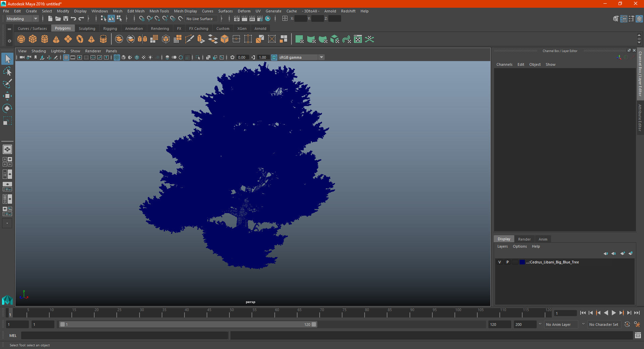Select the Scale tool in the toolbox
Image resolution: width=644 pixels, height=349 pixels.
[x=7, y=120]
